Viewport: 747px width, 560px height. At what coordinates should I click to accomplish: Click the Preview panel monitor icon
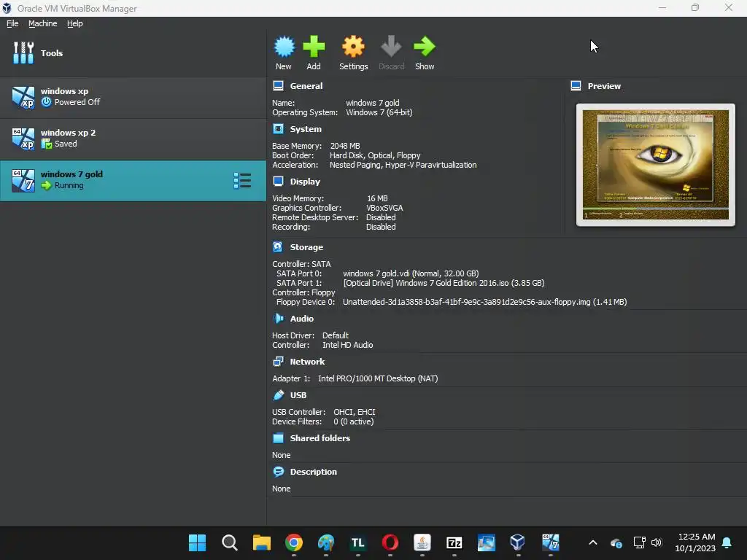[x=576, y=86]
